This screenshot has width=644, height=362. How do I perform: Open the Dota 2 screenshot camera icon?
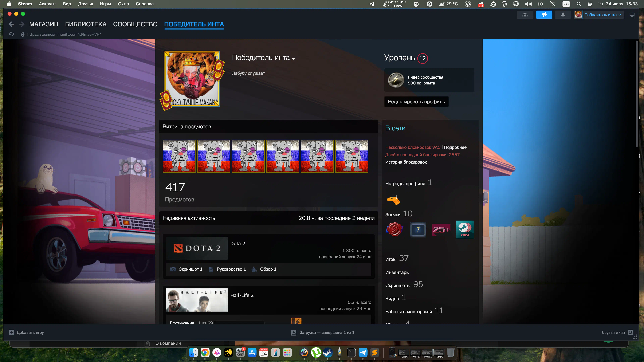(x=173, y=269)
